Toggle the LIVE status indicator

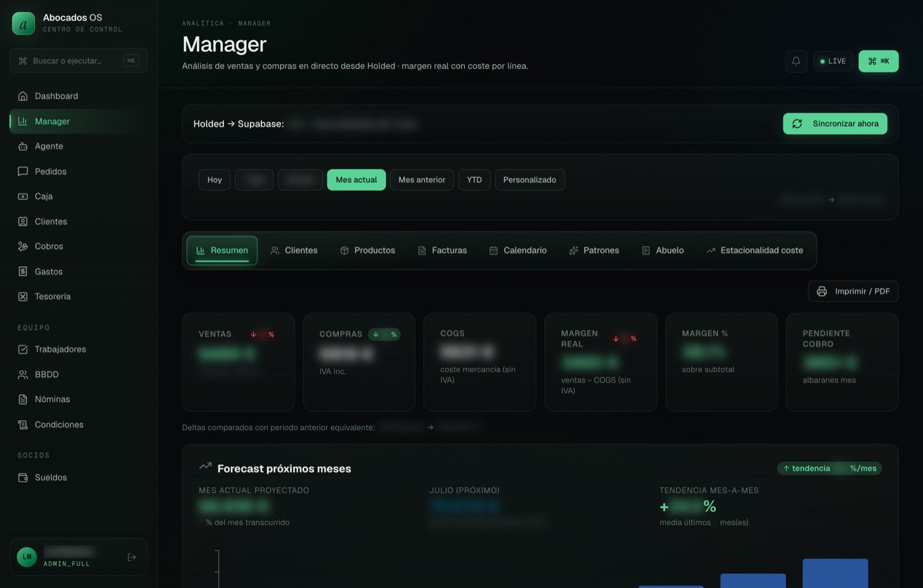pyautogui.click(x=833, y=61)
